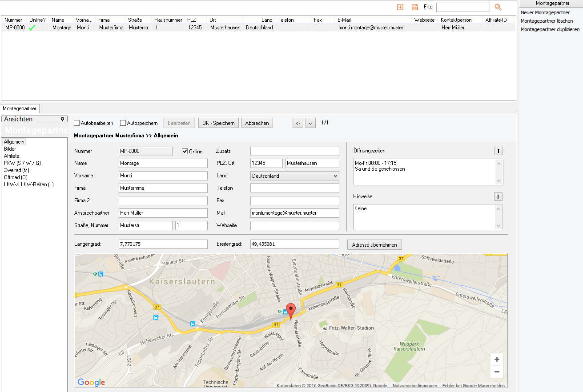Click the T button next to Hinweise
Screen dimensions: 583x392
tap(498, 197)
